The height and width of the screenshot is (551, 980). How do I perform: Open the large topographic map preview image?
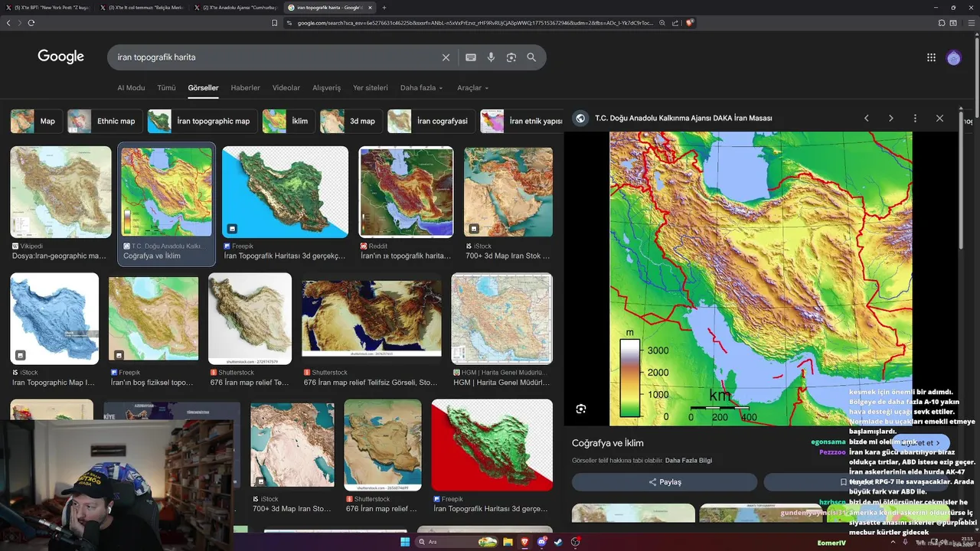pyautogui.click(x=761, y=279)
